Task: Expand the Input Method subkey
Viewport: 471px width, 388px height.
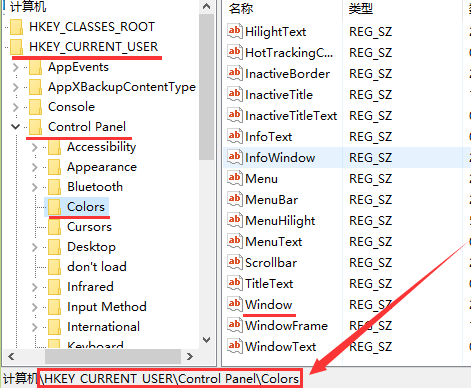Action: pos(34,307)
